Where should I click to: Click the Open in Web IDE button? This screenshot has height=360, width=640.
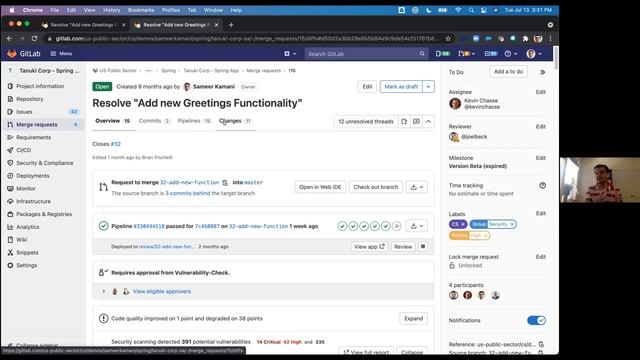320,187
